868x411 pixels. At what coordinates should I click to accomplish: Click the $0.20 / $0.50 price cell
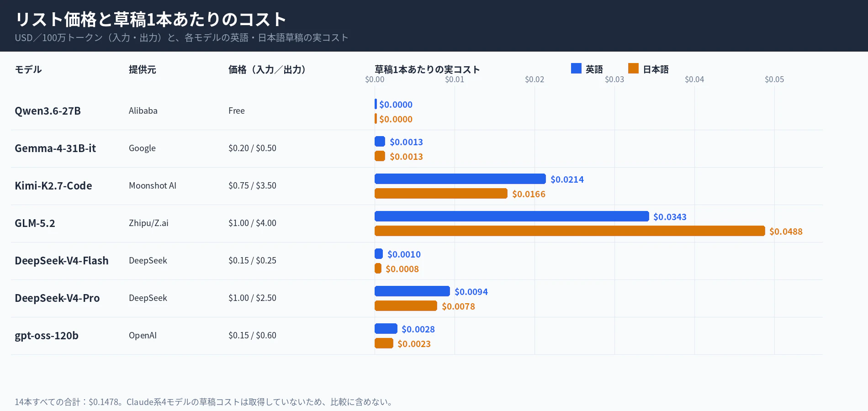pos(252,148)
